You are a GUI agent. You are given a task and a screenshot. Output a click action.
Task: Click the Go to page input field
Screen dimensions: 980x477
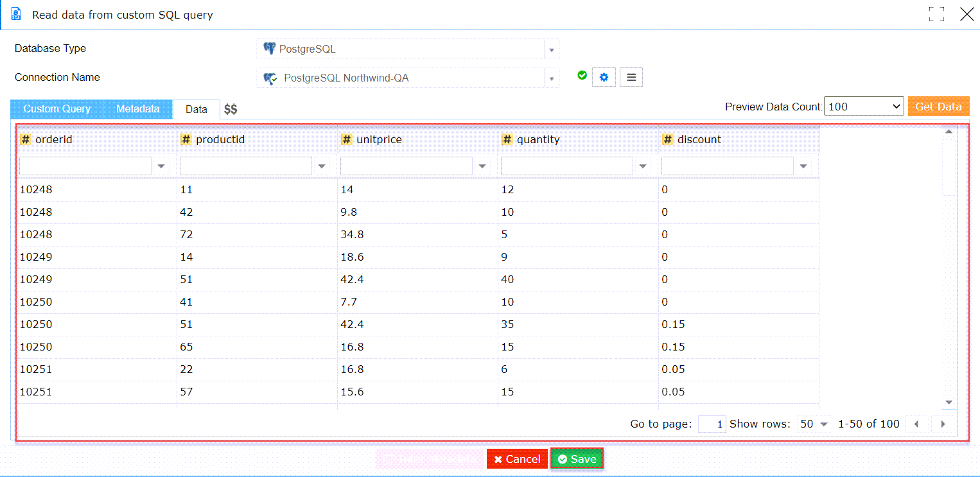click(x=712, y=424)
